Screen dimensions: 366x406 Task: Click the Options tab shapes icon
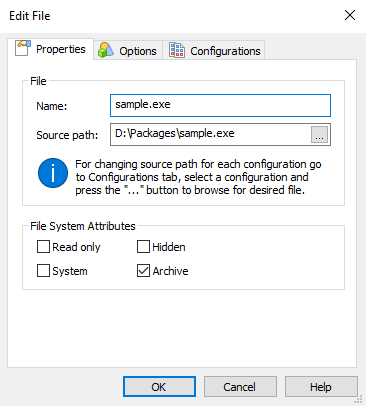tap(106, 50)
